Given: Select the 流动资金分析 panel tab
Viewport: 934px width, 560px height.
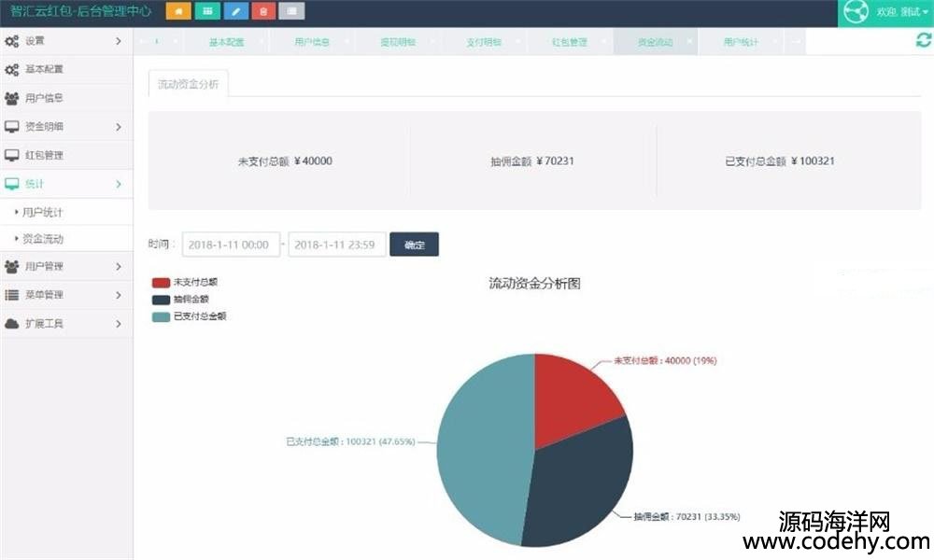Looking at the screenshot, I should click(189, 84).
